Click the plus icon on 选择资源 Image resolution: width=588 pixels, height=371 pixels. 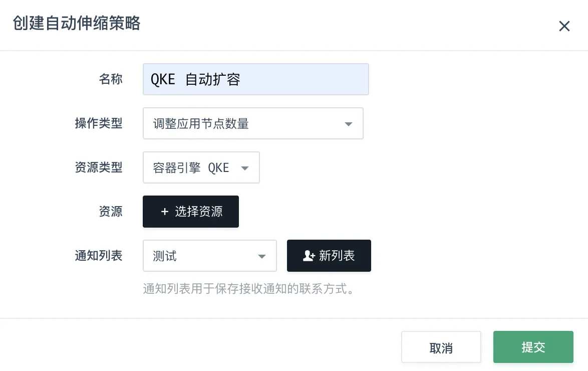point(165,212)
